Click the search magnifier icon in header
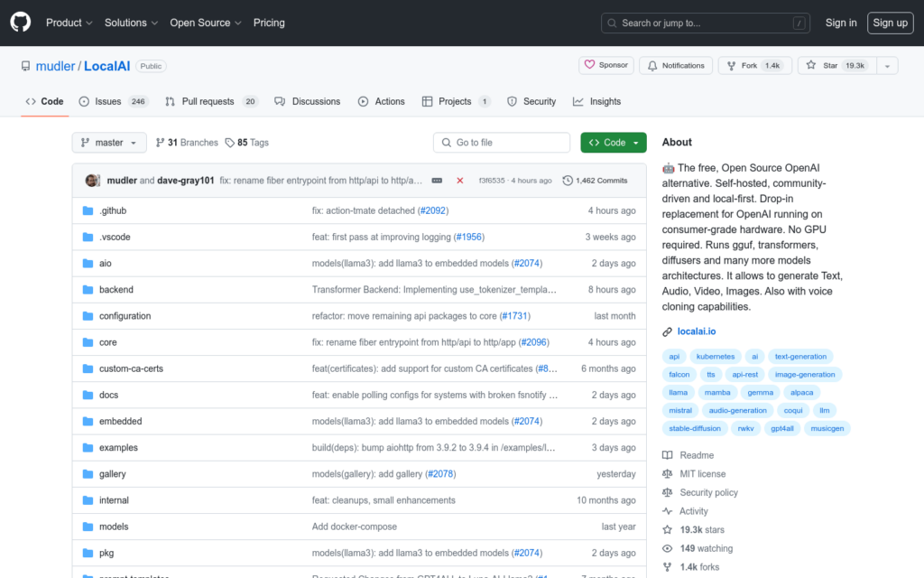Screen dimensions: 924x578 (x=612, y=23)
